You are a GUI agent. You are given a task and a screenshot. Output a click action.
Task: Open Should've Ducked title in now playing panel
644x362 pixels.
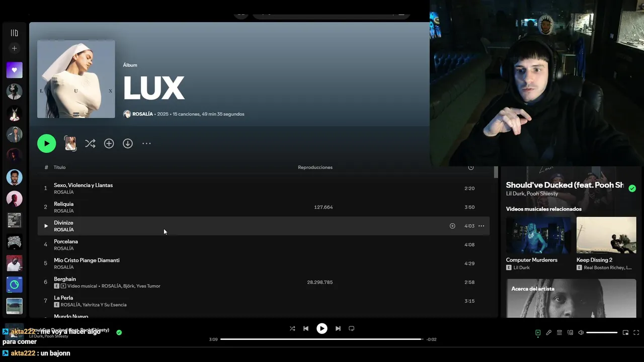(565, 185)
